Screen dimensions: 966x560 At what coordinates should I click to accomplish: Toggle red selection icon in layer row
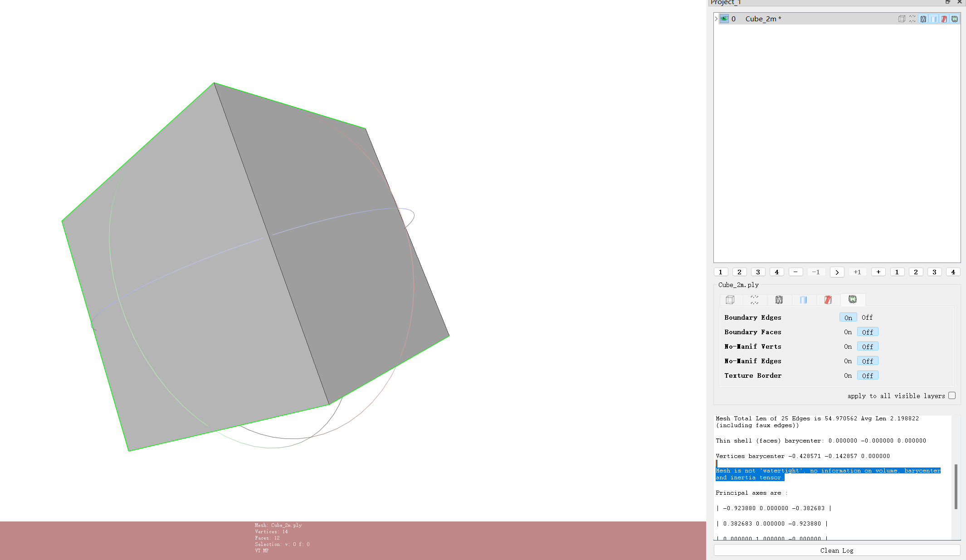click(x=944, y=19)
